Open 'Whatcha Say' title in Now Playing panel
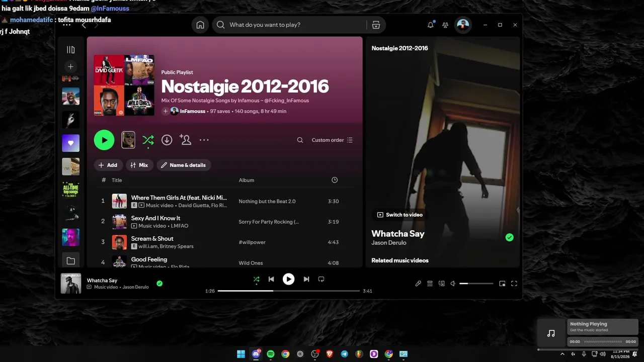Screen dimensions: 644x362 (x=398, y=234)
